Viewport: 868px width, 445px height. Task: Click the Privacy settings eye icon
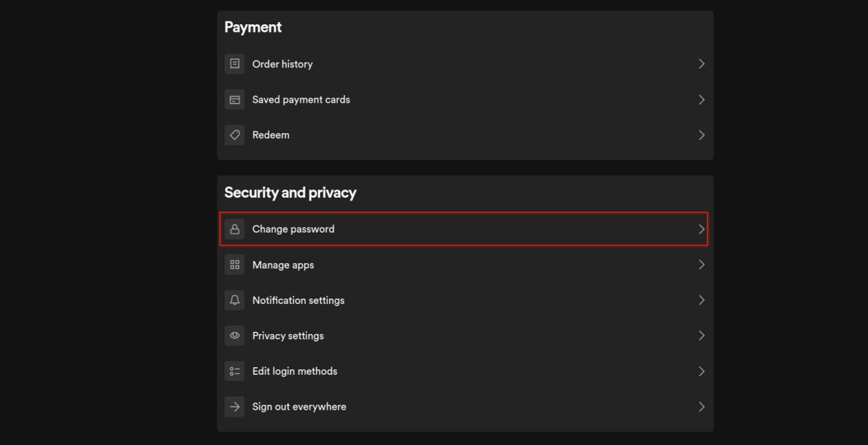click(234, 335)
